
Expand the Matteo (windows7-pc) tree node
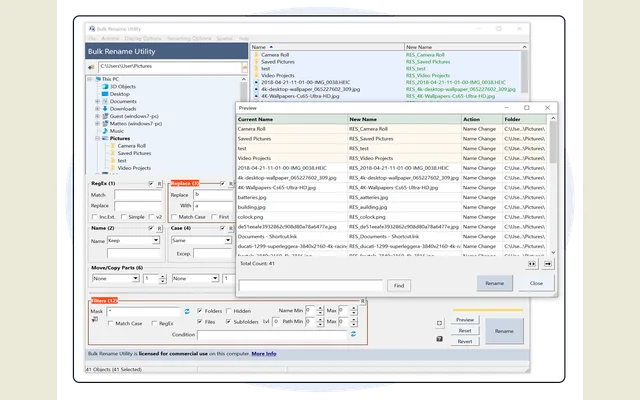click(x=98, y=123)
